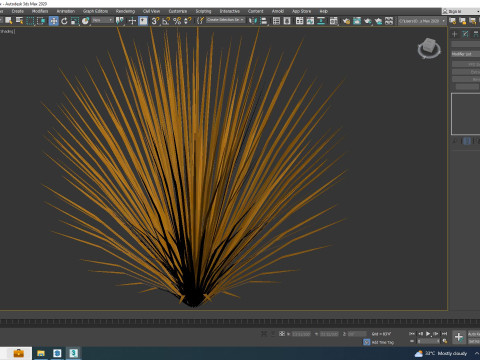Click the Shaded viewport label
Screen dimensions: 480x360
6,31
